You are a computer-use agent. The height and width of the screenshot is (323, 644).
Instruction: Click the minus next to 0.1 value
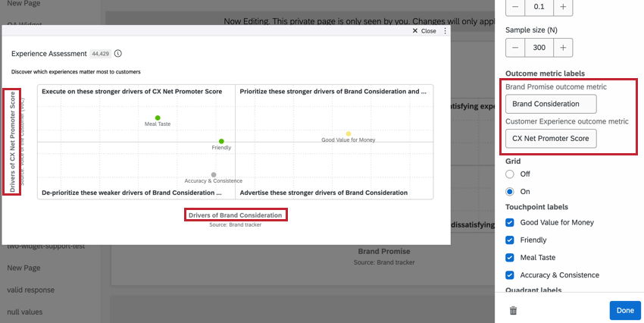tap(515, 7)
